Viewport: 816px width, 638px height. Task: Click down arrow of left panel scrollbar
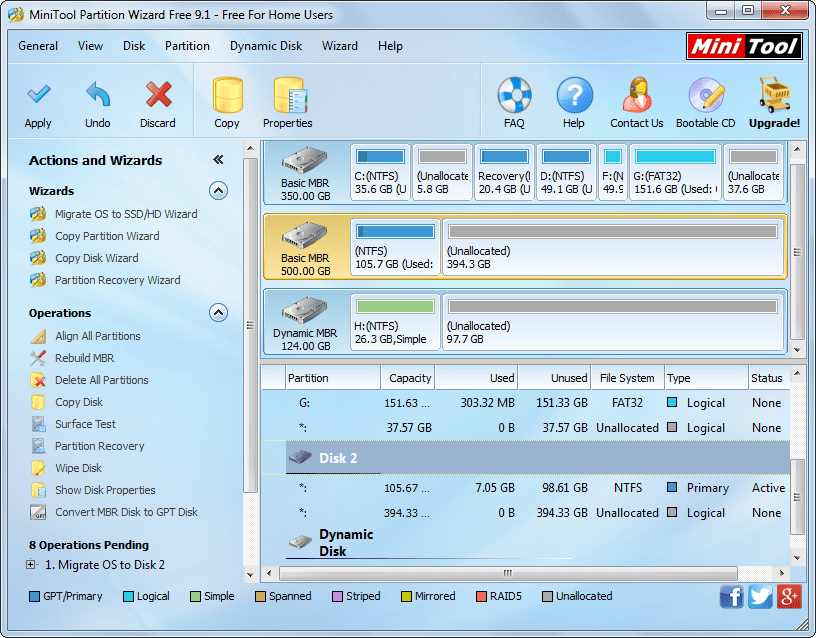[250, 575]
